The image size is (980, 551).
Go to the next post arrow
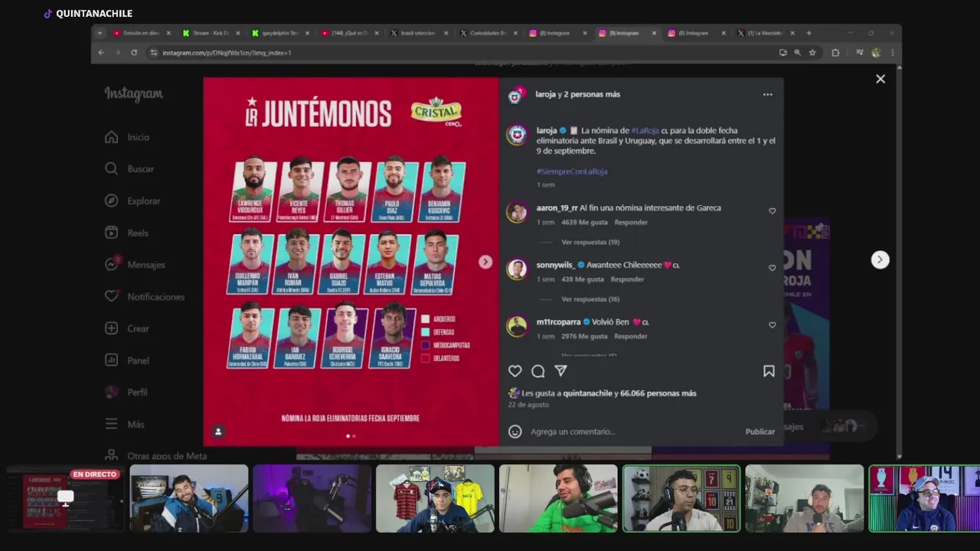[x=880, y=259]
